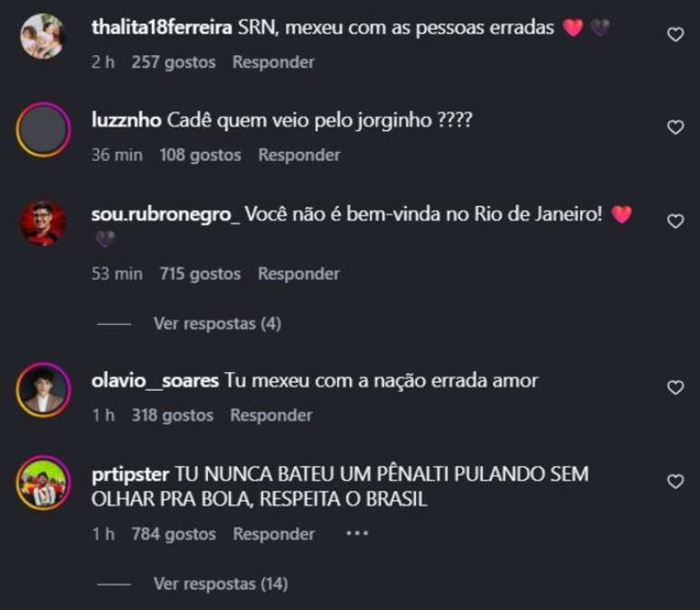Open sou.rubronegro_ profile avatar
The image size is (700, 610).
point(43,223)
